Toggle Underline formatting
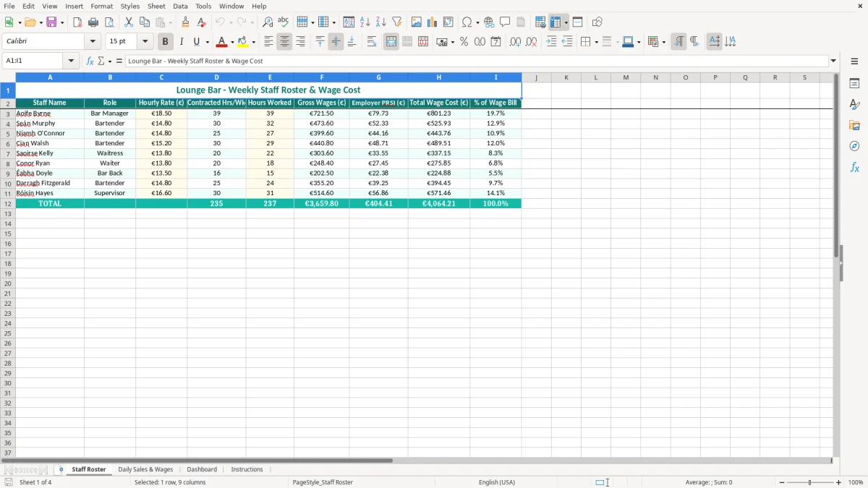 196,42
